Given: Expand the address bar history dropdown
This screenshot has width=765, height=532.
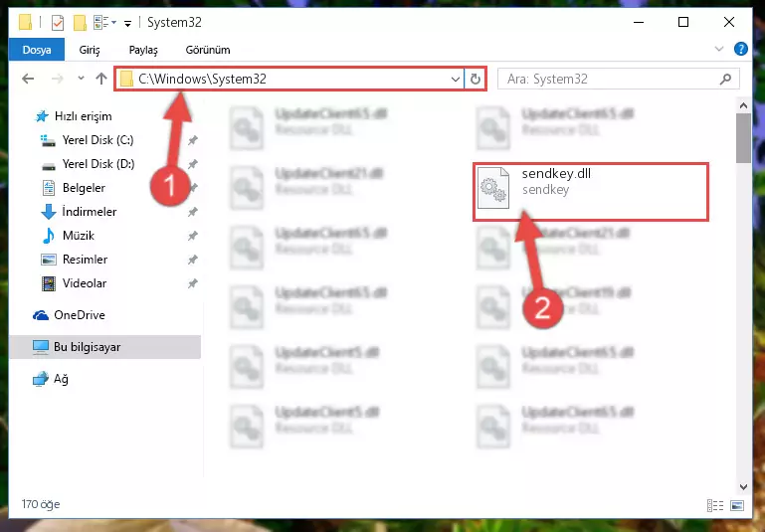Looking at the screenshot, I should click(456, 79).
